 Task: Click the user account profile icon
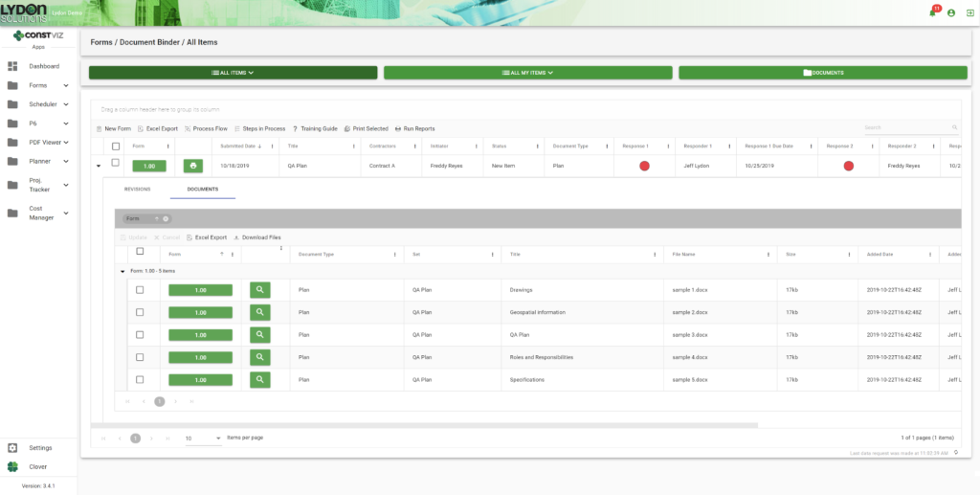pyautogui.click(x=950, y=12)
